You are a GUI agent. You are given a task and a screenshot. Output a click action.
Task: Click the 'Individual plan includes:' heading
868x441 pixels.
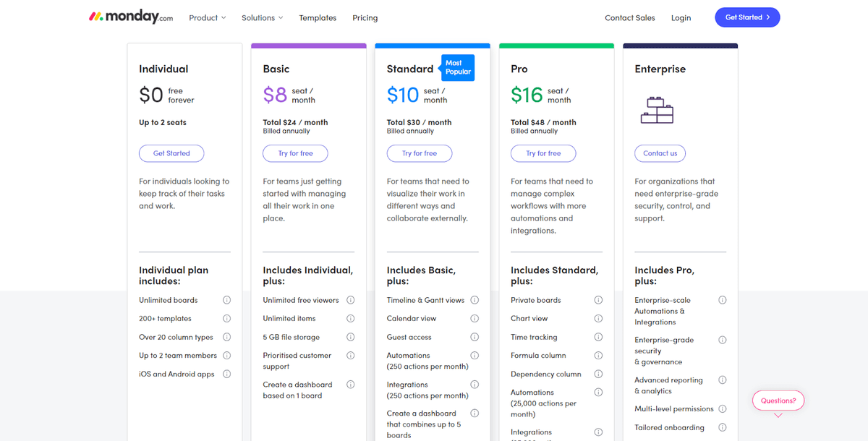[x=174, y=275]
